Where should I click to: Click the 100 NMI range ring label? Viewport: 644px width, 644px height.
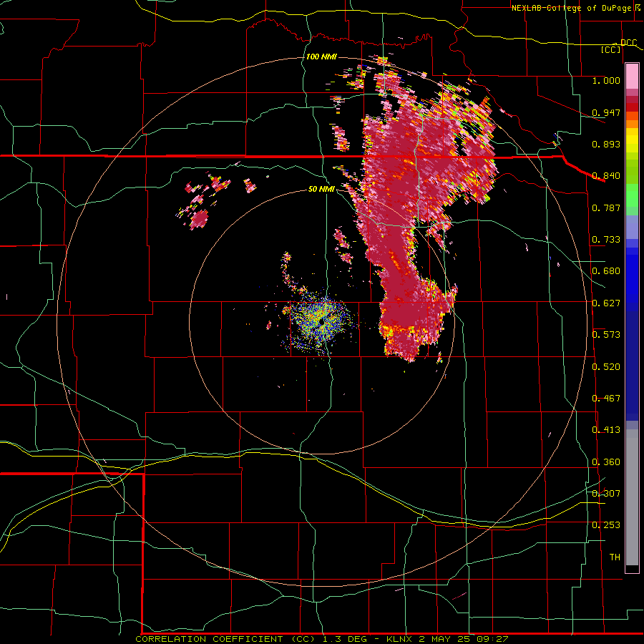(321, 57)
